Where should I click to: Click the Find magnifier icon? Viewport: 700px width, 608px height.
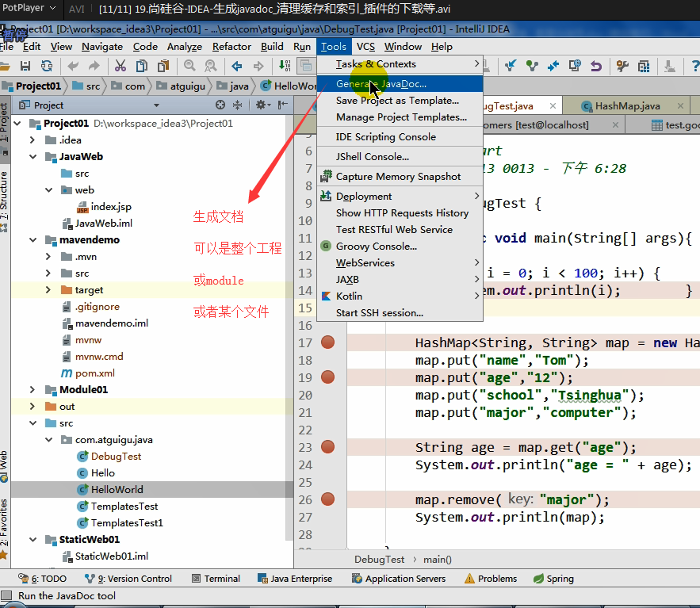[189, 66]
